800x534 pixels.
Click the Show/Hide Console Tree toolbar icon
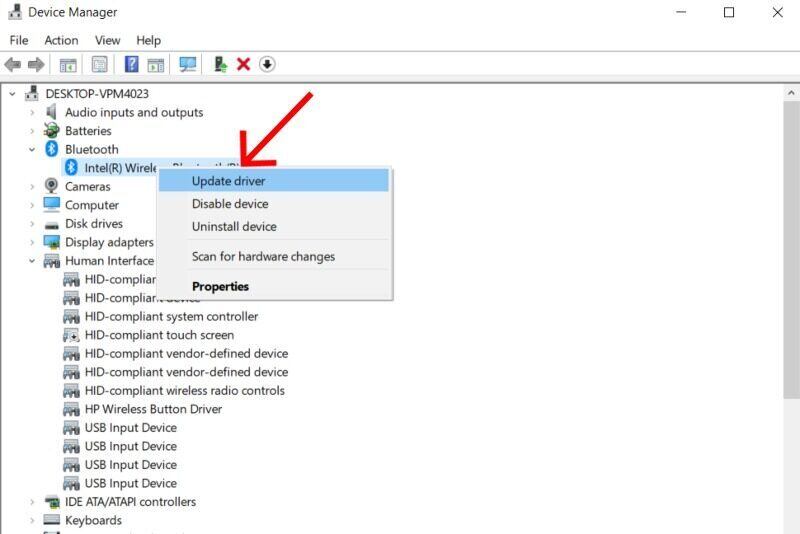(x=68, y=65)
